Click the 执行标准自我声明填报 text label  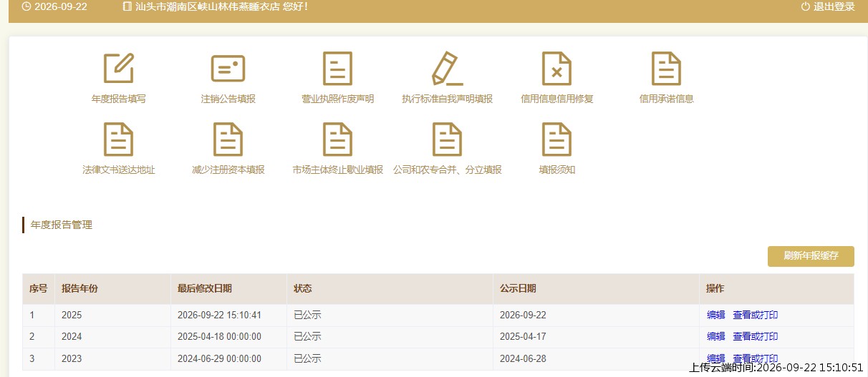pyautogui.click(x=448, y=99)
